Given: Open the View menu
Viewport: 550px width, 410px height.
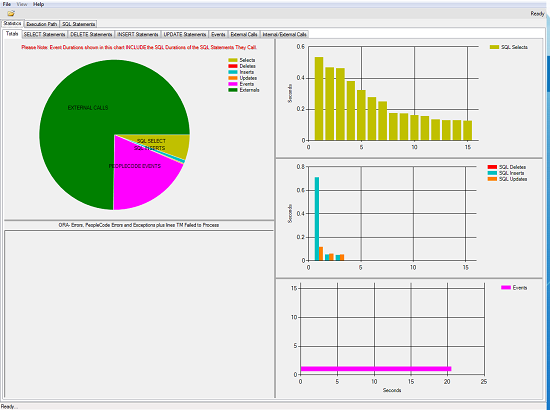Looking at the screenshot, I should tap(22, 4).
